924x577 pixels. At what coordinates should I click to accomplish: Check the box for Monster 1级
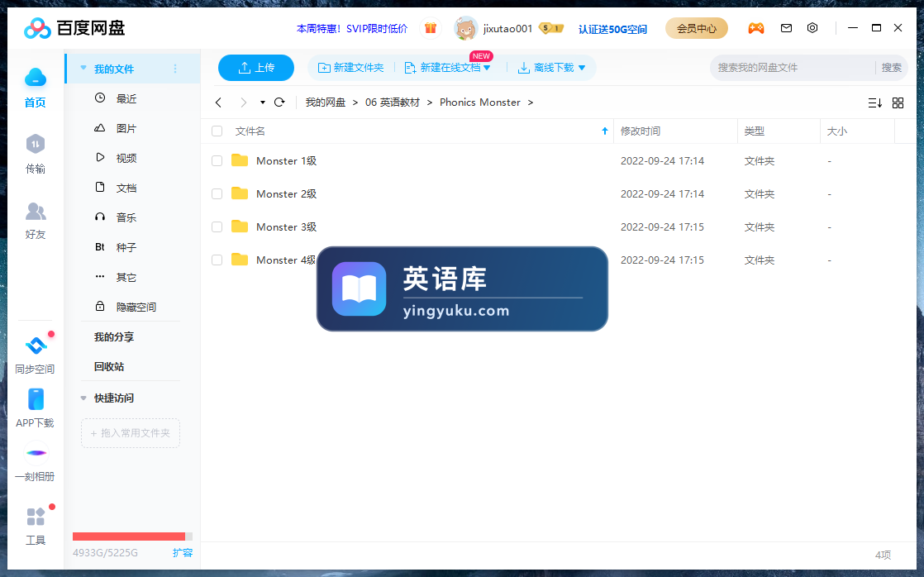point(217,161)
